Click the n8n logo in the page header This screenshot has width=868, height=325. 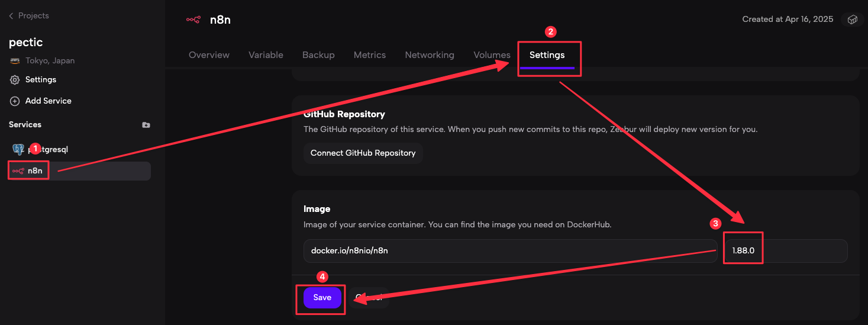click(x=193, y=20)
